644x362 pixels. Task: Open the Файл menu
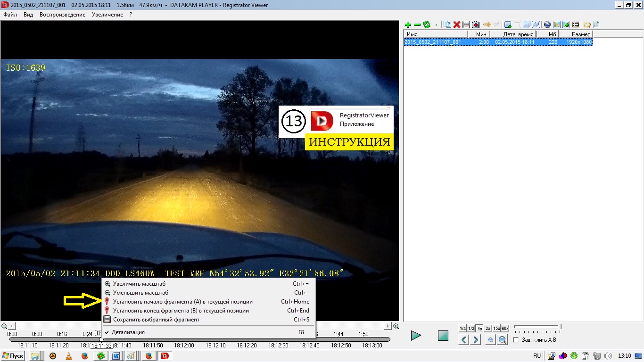tap(10, 15)
